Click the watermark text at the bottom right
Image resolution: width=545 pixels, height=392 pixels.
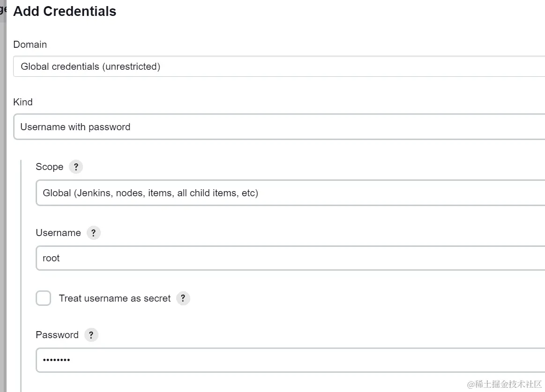coord(504,385)
